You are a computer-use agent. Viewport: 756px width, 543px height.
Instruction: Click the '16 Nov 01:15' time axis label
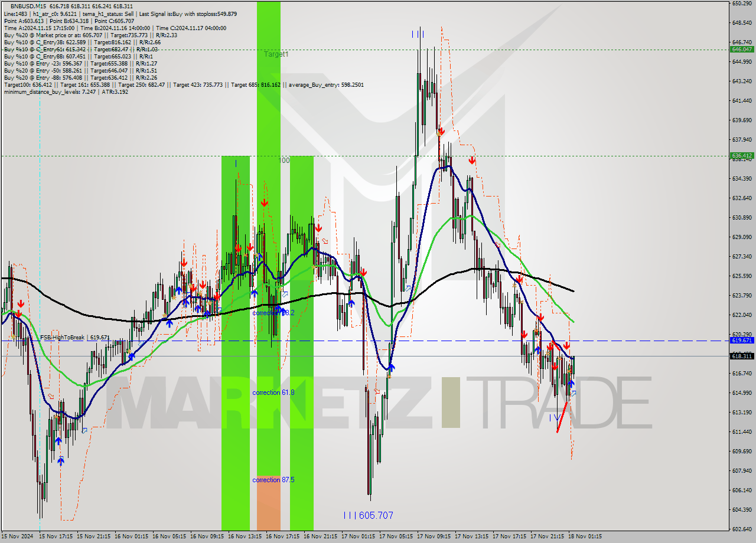132,537
